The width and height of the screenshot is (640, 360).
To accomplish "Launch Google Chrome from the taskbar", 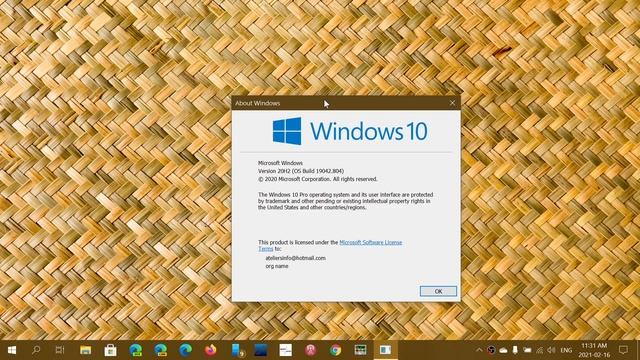I will (336, 350).
